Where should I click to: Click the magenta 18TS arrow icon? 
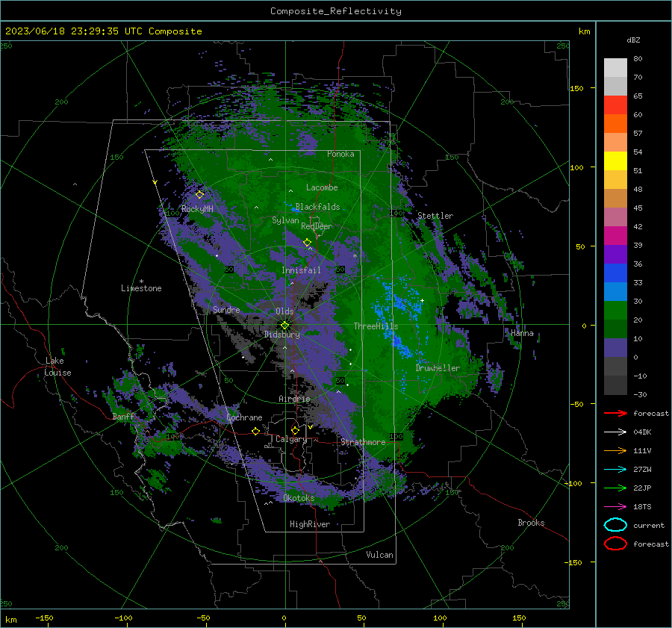615,507
